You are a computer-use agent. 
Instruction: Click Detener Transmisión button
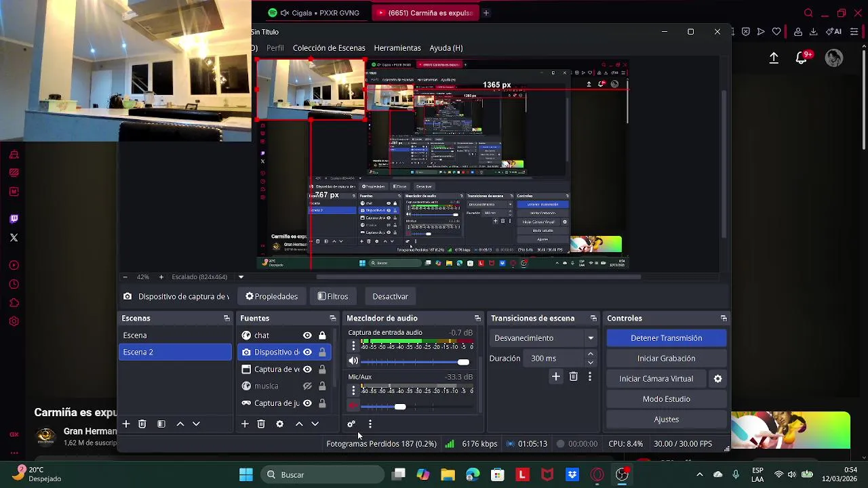[x=667, y=338]
